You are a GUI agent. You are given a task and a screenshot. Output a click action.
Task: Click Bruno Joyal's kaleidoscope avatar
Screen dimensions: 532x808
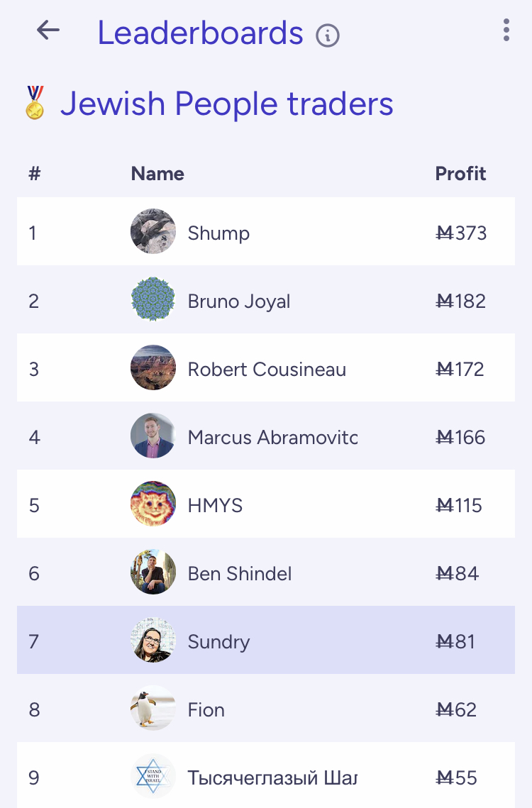pyautogui.click(x=153, y=300)
